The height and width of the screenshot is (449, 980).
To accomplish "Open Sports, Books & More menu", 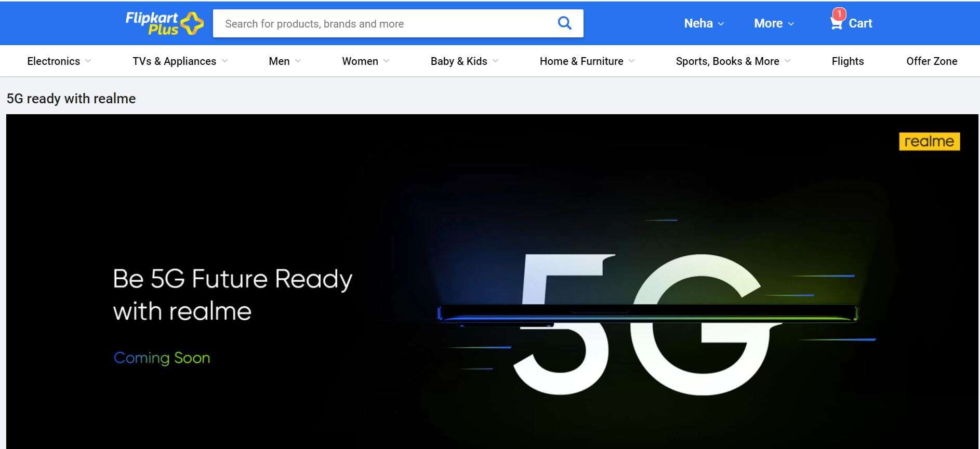I will [727, 61].
